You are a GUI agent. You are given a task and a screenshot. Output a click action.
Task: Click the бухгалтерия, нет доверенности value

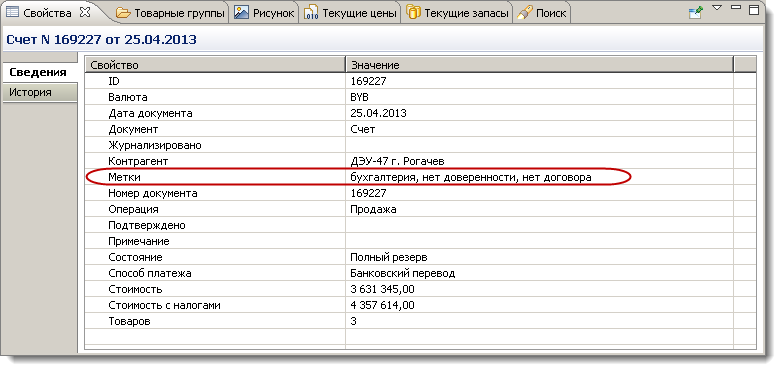coord(471,177)
